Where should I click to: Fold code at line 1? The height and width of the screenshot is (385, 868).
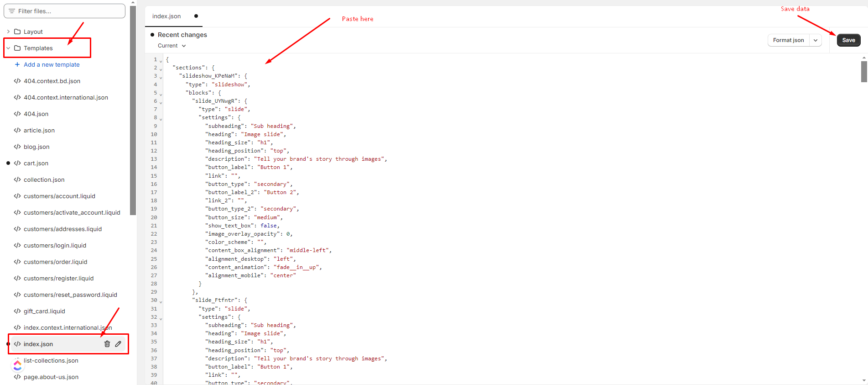coord(161,61)
